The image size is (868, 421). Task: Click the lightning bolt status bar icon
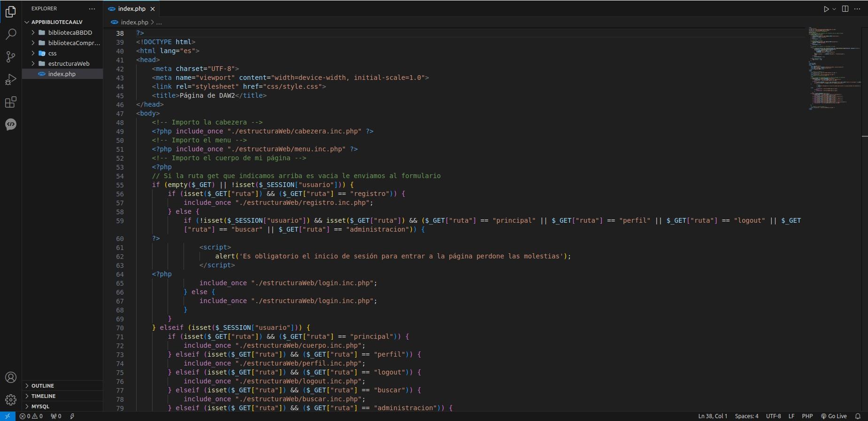tap(72, 416)
